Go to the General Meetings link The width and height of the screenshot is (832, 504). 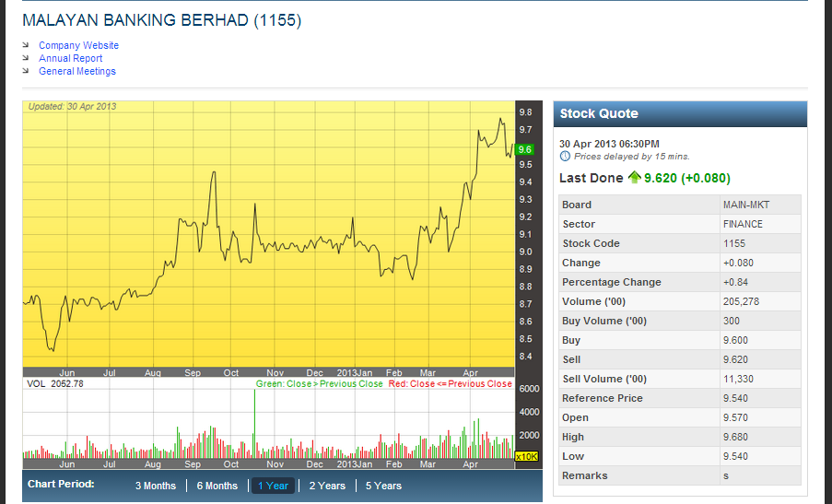tap(76, 71)
